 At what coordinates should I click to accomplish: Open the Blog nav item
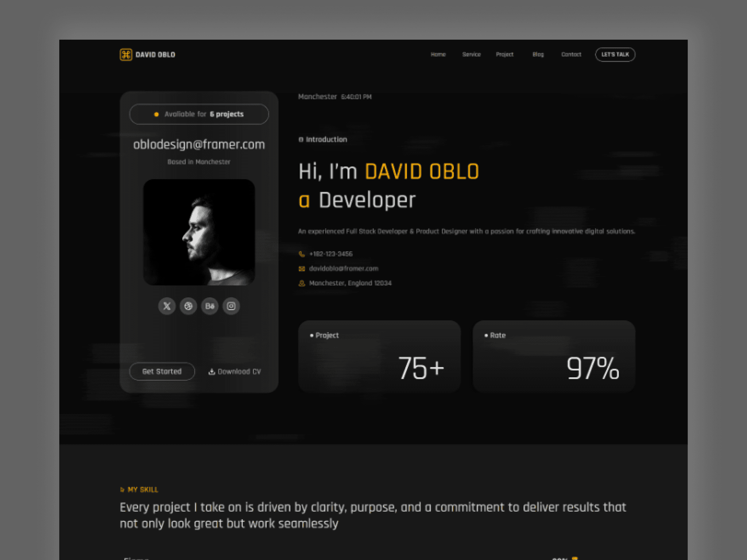pos(538,55)
